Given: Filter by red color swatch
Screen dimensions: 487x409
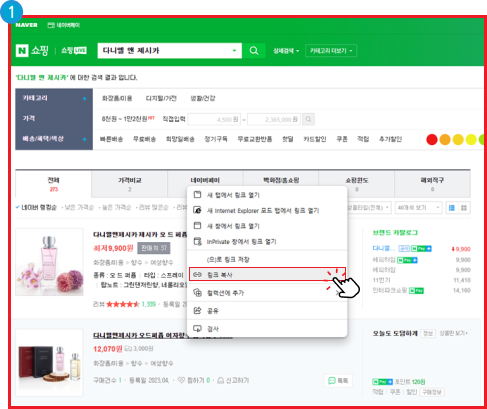Looking at the screenshot, I should [432, 139].
